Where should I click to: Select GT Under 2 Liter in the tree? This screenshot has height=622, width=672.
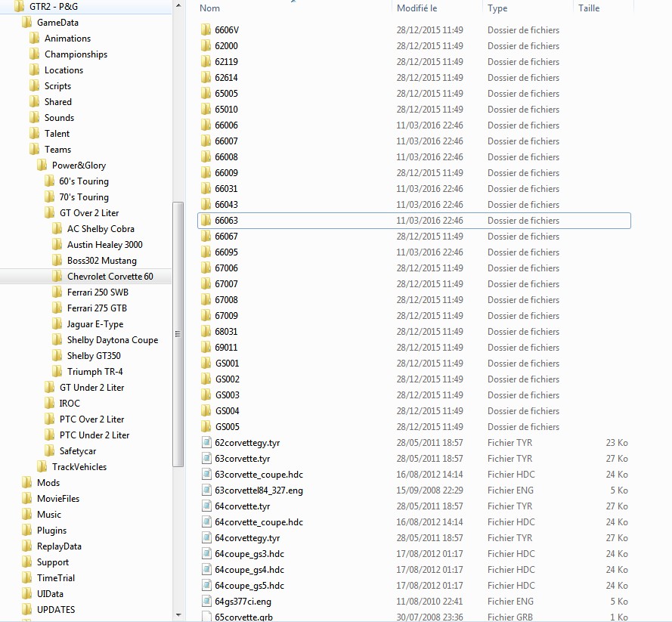coord(91,387)
